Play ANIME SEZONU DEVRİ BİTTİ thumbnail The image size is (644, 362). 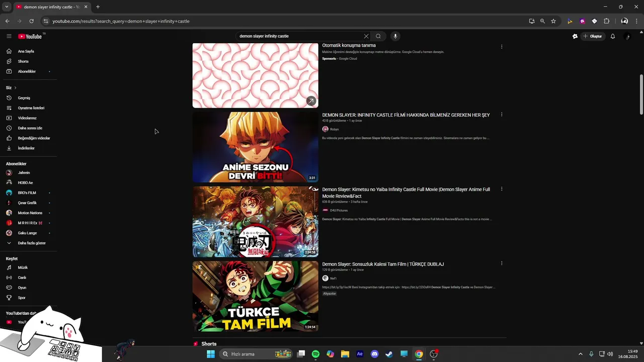click(255, 147)
